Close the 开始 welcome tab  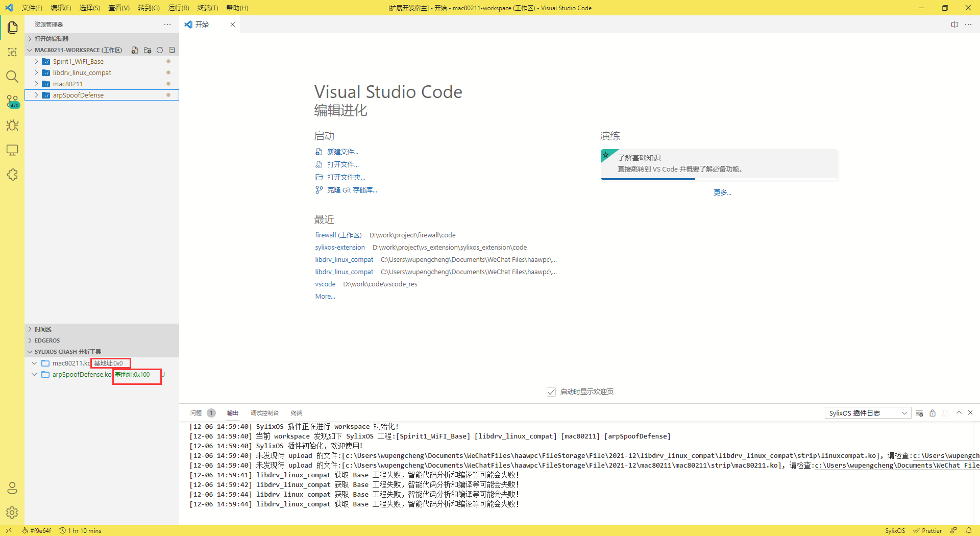tap(233, 25)
